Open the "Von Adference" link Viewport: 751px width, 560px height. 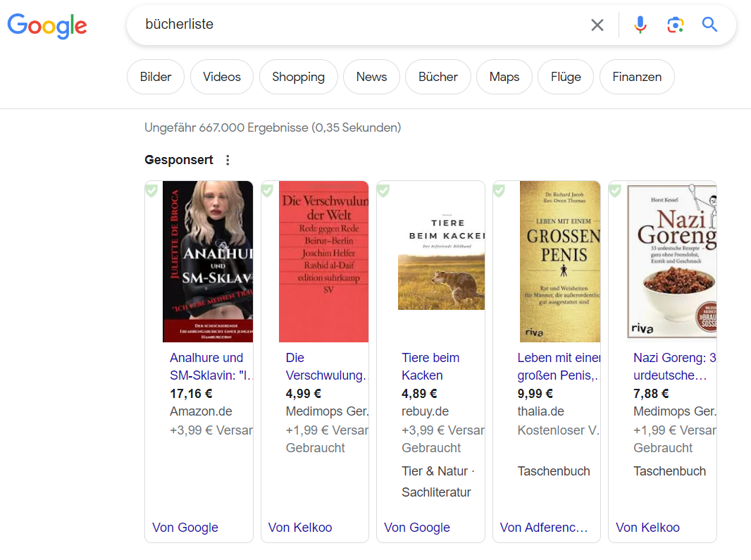tap(543, 528)
